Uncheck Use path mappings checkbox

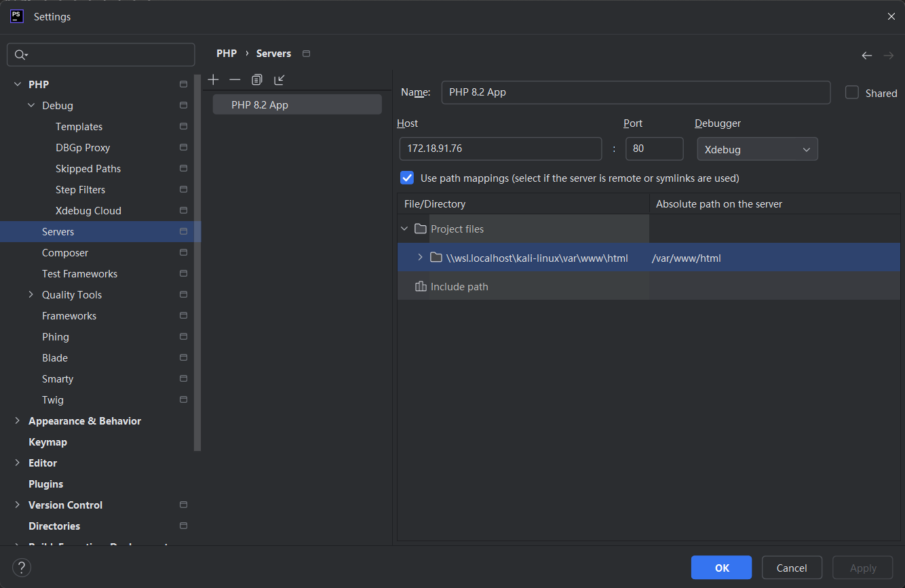[407, 178]
